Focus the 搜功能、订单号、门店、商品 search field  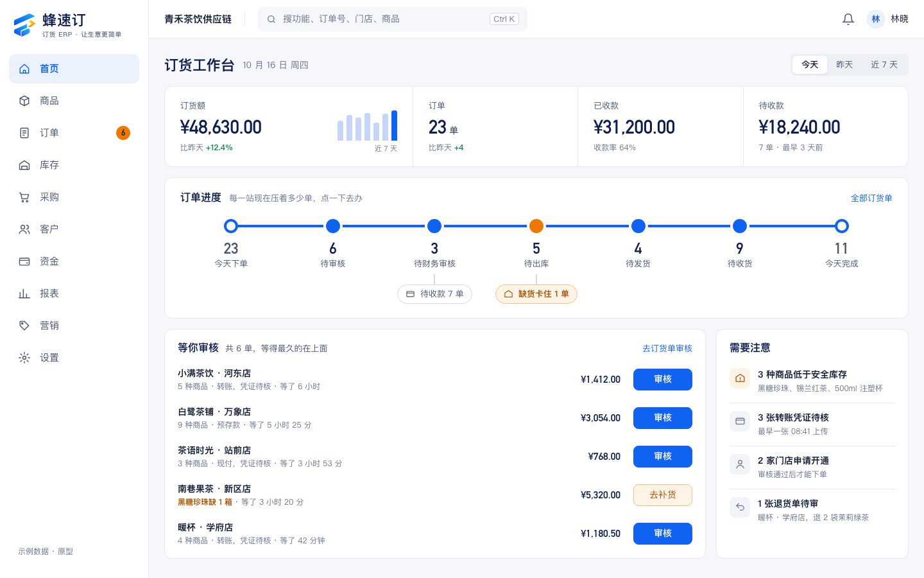[393, 19]
